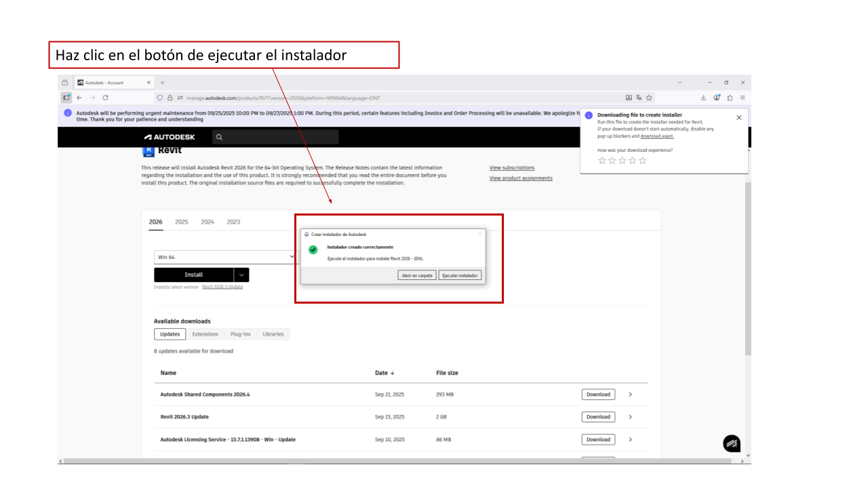Click the horizontal scrollbar at page bottom
Image resolution: width=868 pixels, height=488 pixels.
point(397,461)
